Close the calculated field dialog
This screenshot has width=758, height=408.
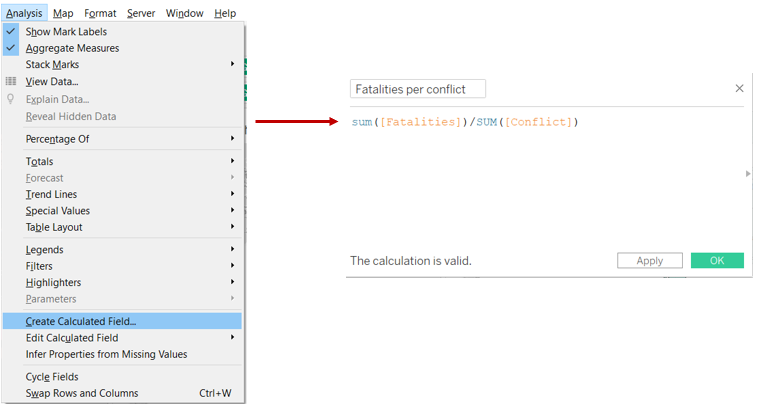pyautogui.click(x=739, y=89)
